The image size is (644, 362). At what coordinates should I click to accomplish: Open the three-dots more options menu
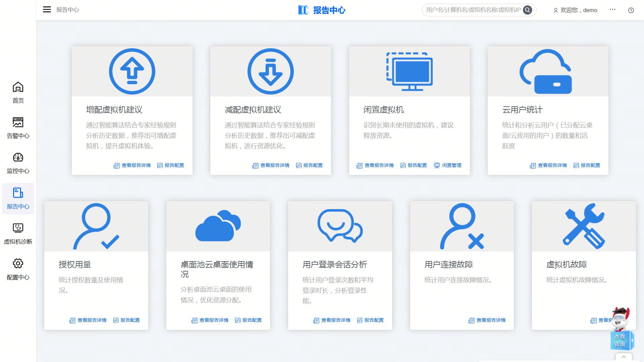[x=612, y=10]
